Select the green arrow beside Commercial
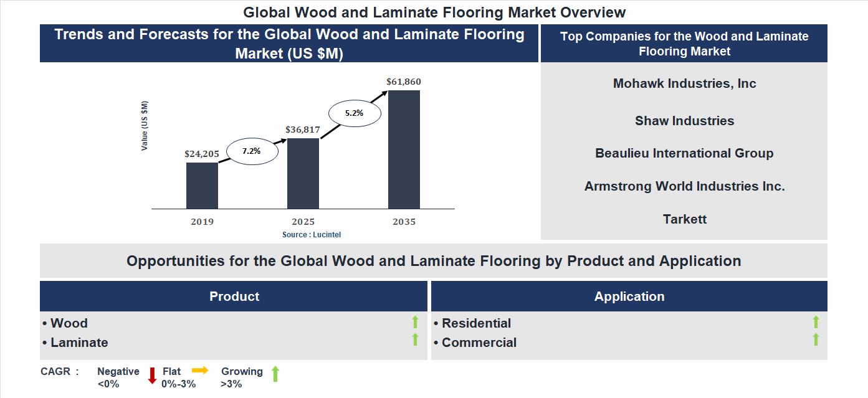 tap(816, 341)
